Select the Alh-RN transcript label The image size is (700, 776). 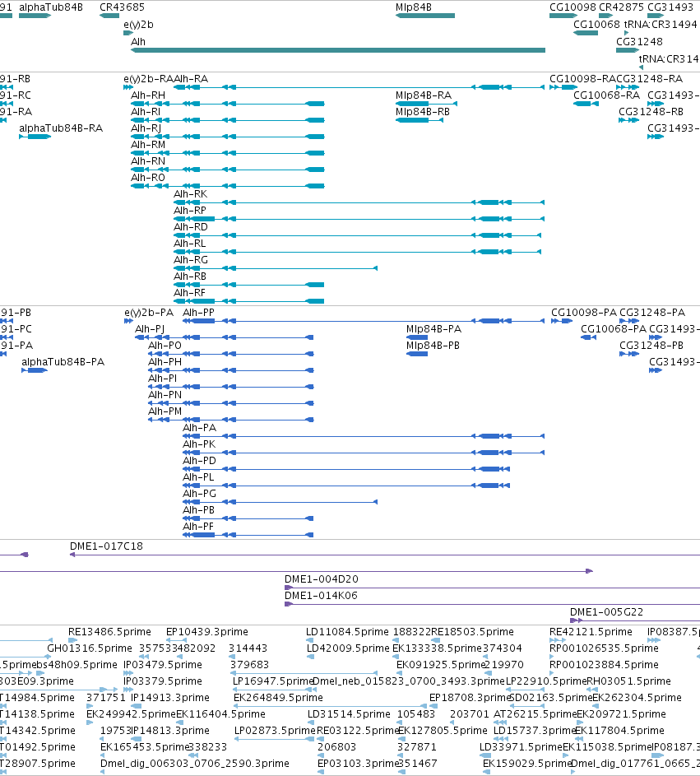(148, 160)
